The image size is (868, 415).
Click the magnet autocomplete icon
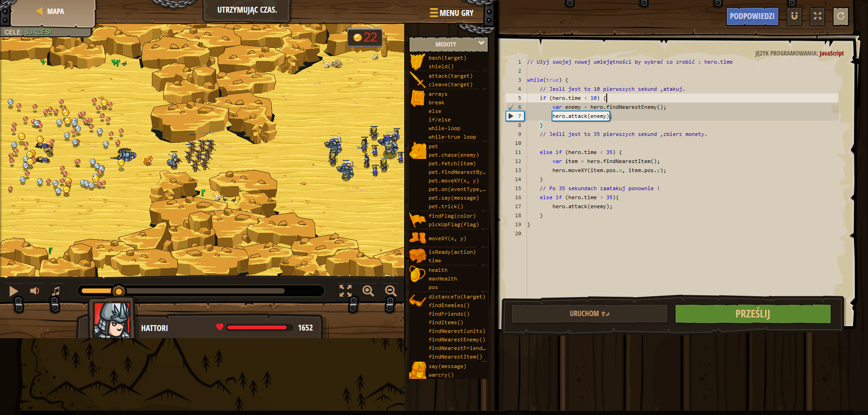coord(794,16)
